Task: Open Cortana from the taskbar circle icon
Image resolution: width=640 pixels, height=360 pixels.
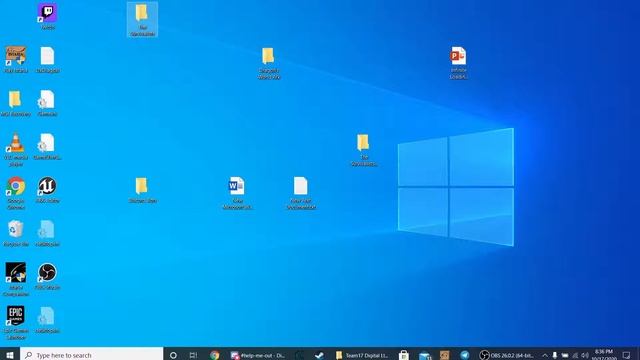Action: [173, 355]
